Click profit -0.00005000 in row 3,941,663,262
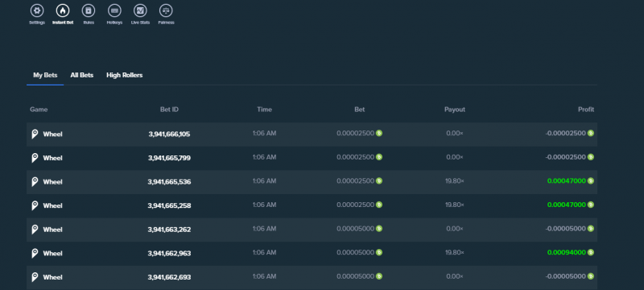This screenshot has width=644, height=290. [566, 229]
